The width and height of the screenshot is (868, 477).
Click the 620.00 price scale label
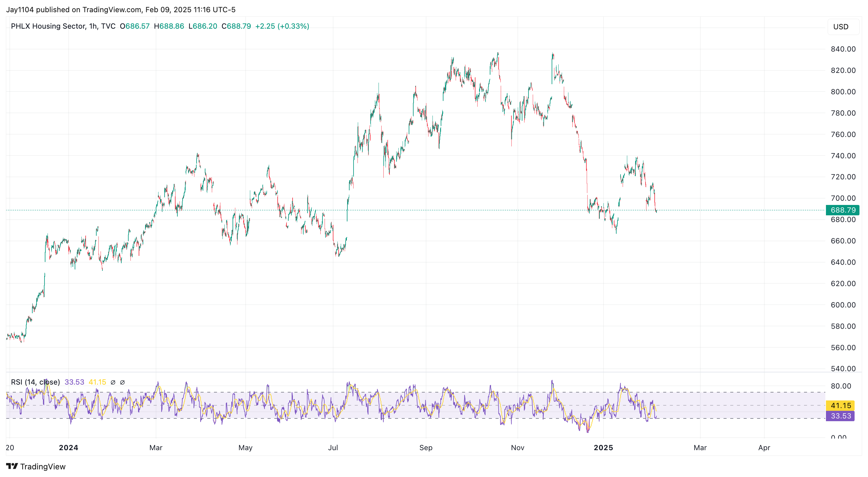pyautogui.click(x=843, y=284)
